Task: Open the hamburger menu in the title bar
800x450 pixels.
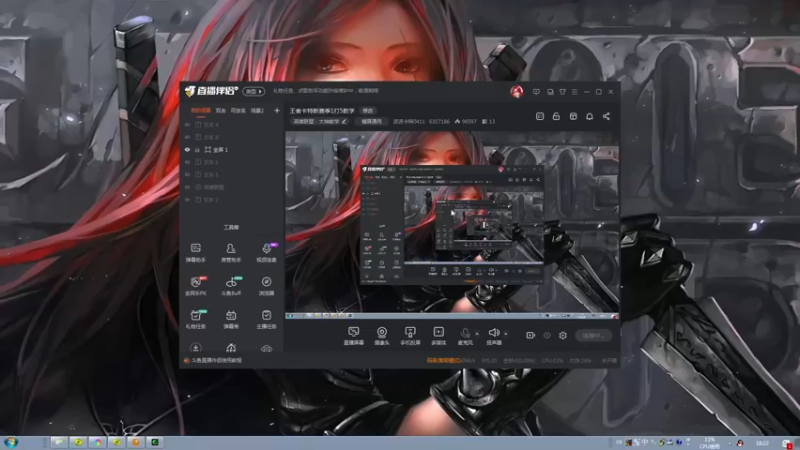Action: (574, 92)
